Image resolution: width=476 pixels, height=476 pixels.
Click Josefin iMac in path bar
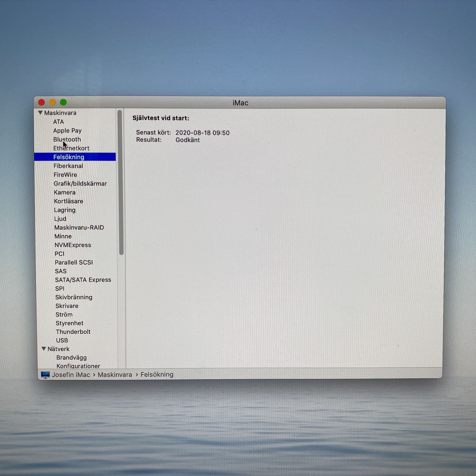71,375
